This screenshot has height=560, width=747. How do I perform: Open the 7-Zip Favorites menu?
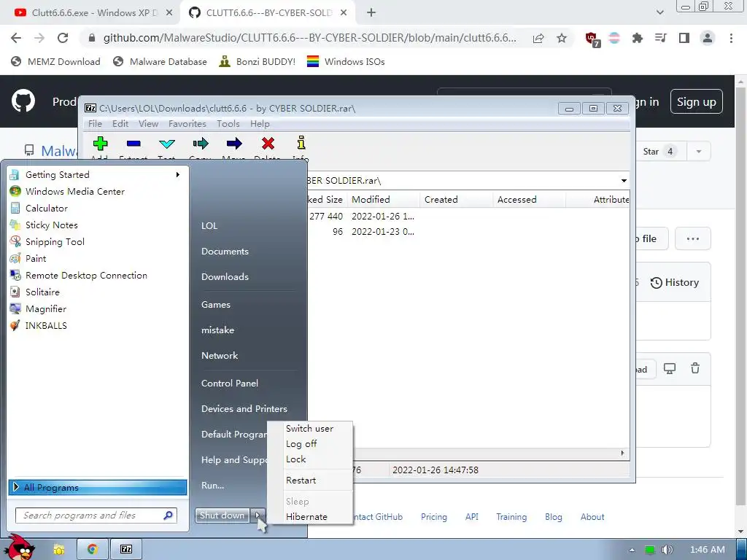(x=187, y=124)
